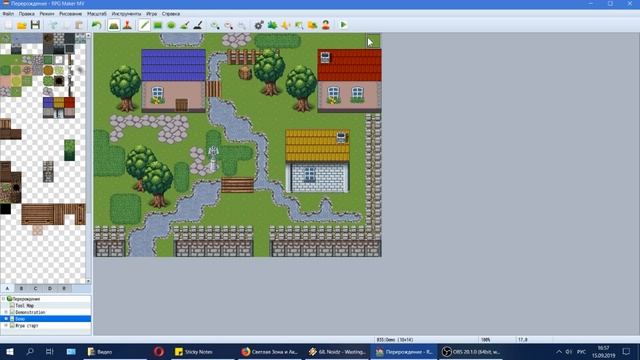Open the Режим menu
640x360 pixels.
47,13
